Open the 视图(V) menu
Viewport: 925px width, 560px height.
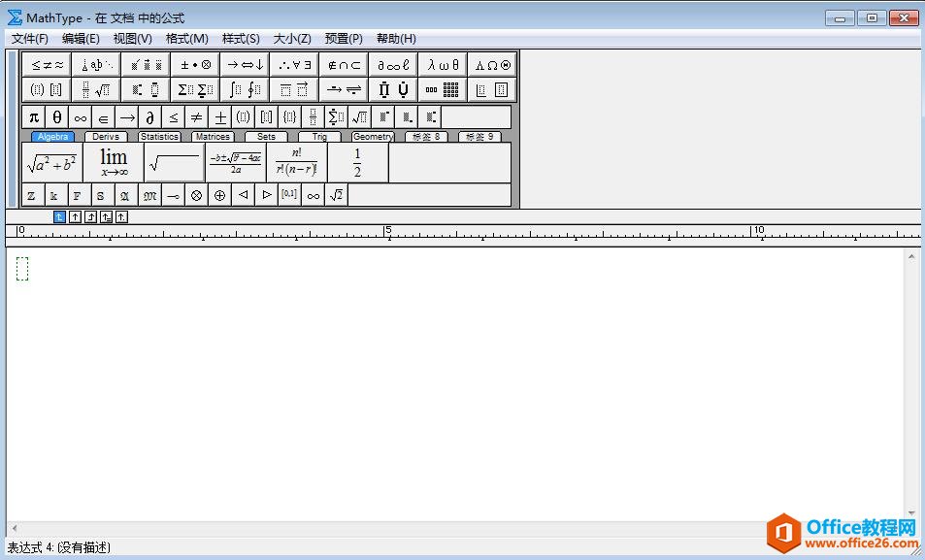[132, 39]
